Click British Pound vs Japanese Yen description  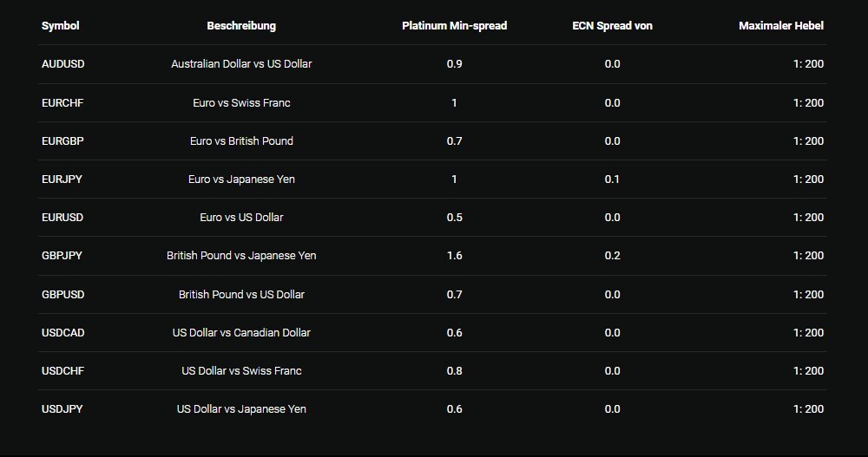[x=241, y=256]
